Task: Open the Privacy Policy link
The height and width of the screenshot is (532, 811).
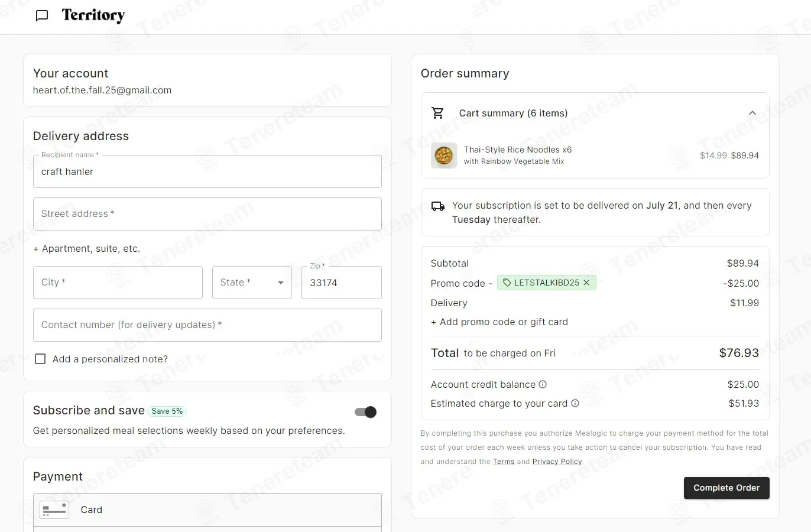Action: point(557,462)
